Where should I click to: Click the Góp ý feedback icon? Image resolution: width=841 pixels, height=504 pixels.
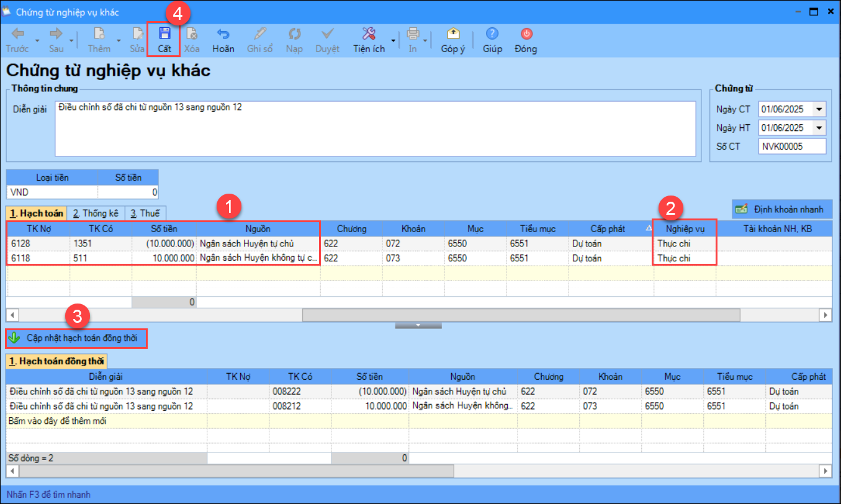tap(453, 34)
